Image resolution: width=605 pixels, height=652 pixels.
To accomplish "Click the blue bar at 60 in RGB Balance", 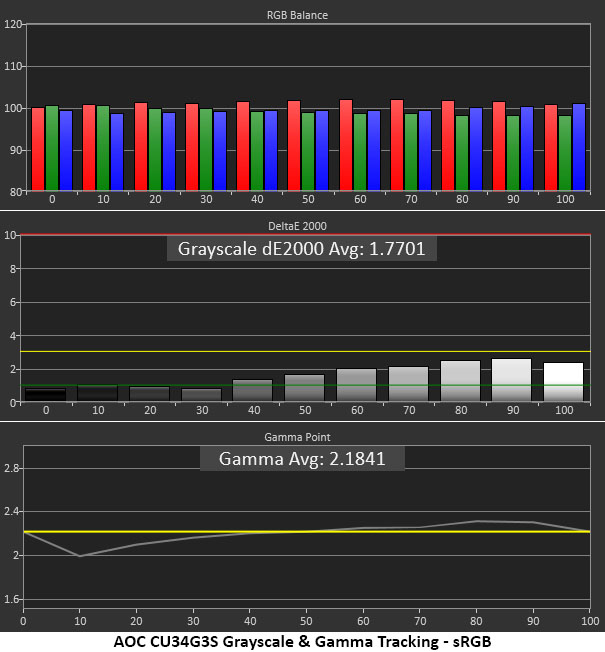I will 374,151.
